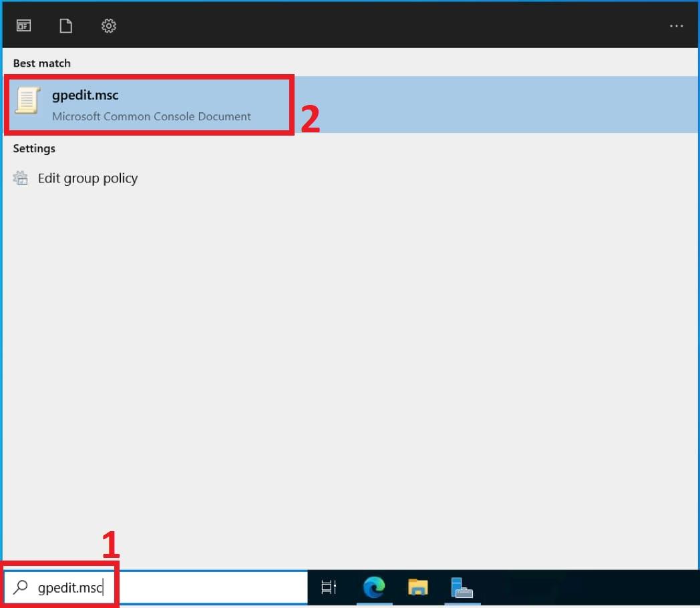Open the three-dot more options menu
Screen dimensions: 700x608
(x=676, y=26)
